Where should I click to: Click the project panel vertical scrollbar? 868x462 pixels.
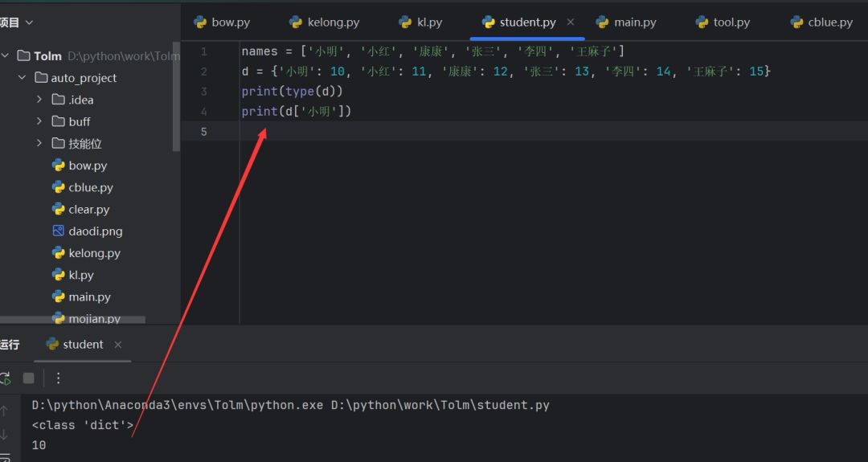point(176,96)
